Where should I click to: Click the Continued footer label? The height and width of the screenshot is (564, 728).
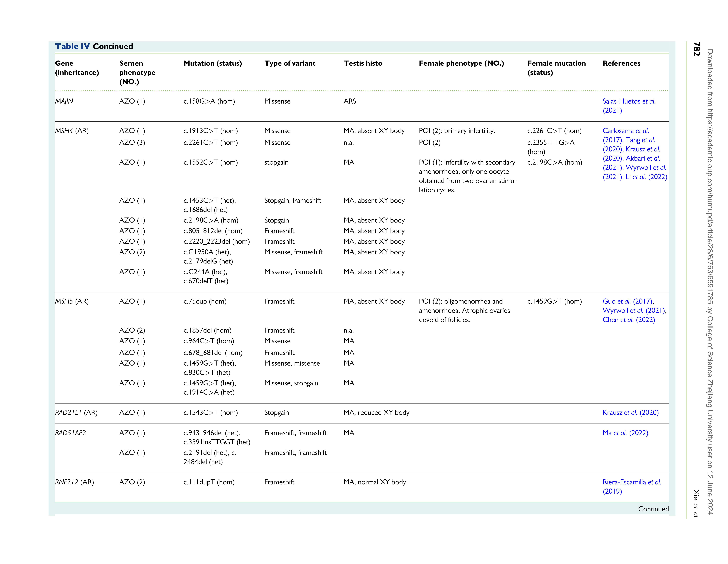point(653,509)
